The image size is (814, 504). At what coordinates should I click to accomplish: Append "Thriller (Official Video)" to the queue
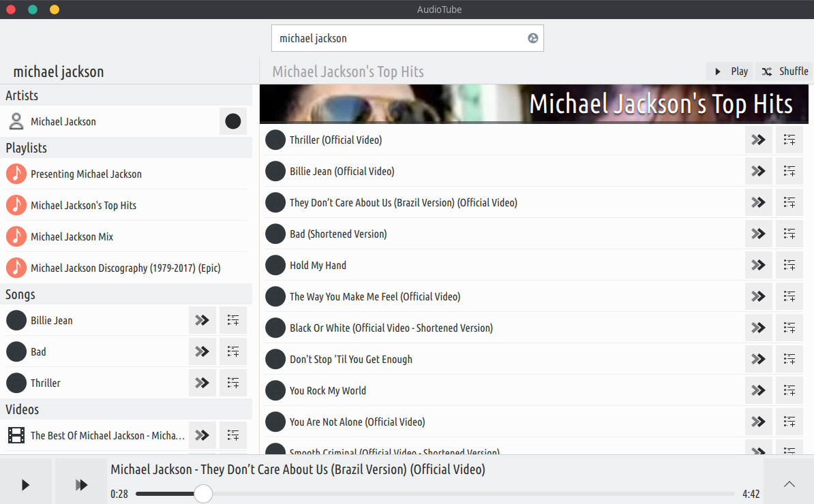[x=758, y=140]
